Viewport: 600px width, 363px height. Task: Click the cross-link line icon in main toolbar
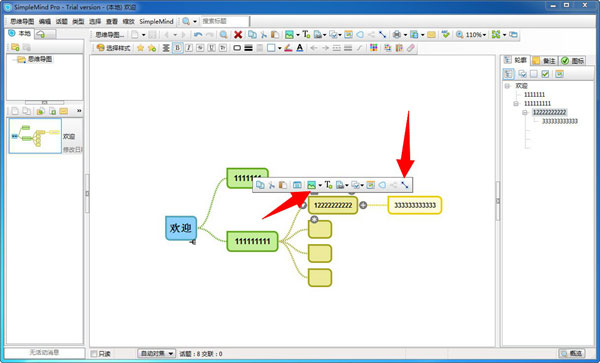click(x=382, y=35)
